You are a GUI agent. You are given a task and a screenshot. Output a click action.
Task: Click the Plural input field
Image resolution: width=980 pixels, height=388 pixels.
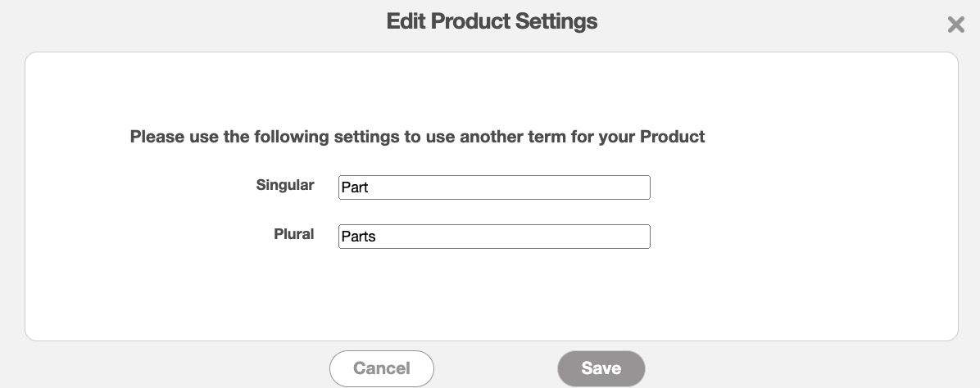[x=494, y=237]
